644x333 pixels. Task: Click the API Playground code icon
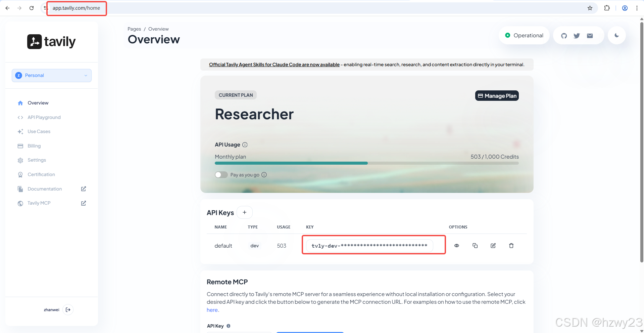click(x=20, y=117)
